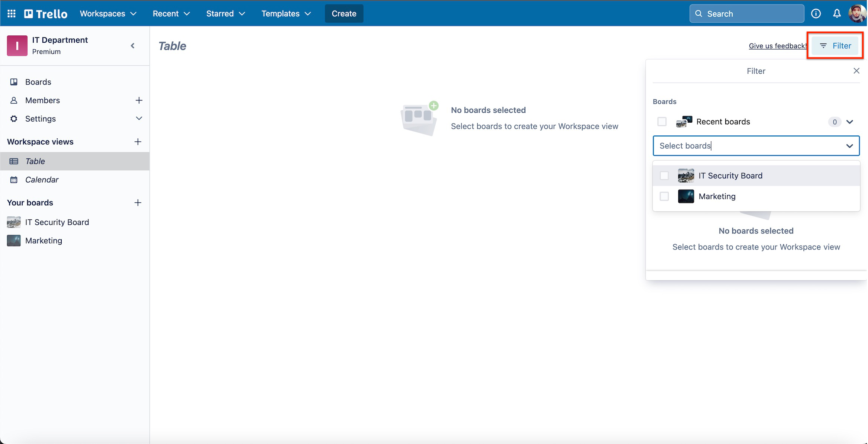Click the Calendar workspace view
The image size is (868, 444).
click(x=41, y=179)
